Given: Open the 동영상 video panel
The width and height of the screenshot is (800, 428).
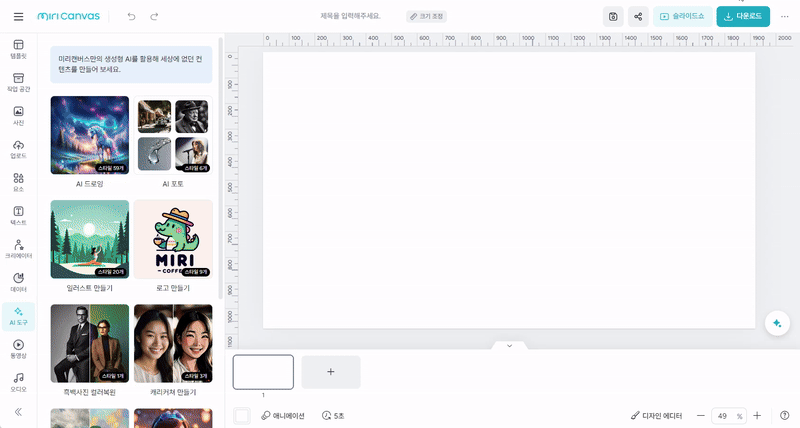Looking at the screenshot, I should (18, 349).
